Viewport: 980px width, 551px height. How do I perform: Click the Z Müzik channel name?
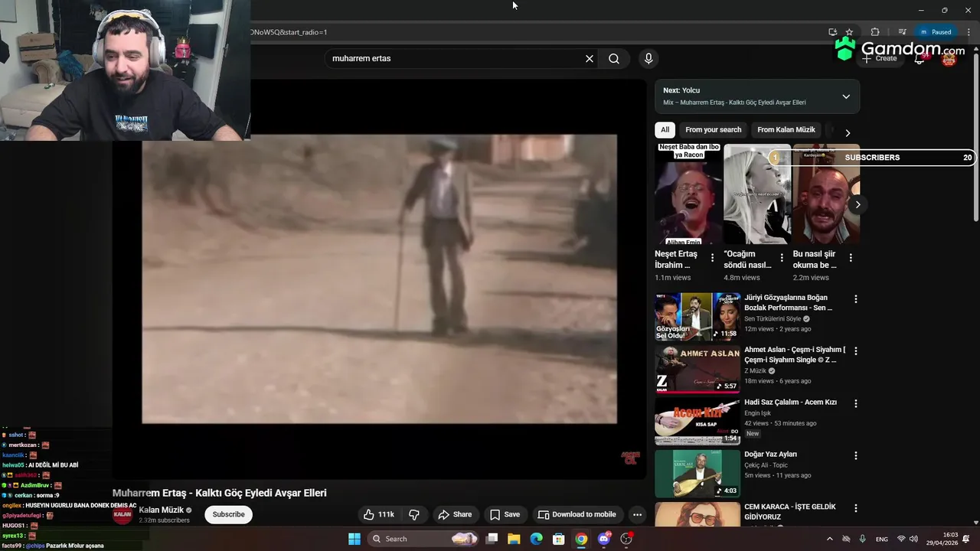(755, 370)
